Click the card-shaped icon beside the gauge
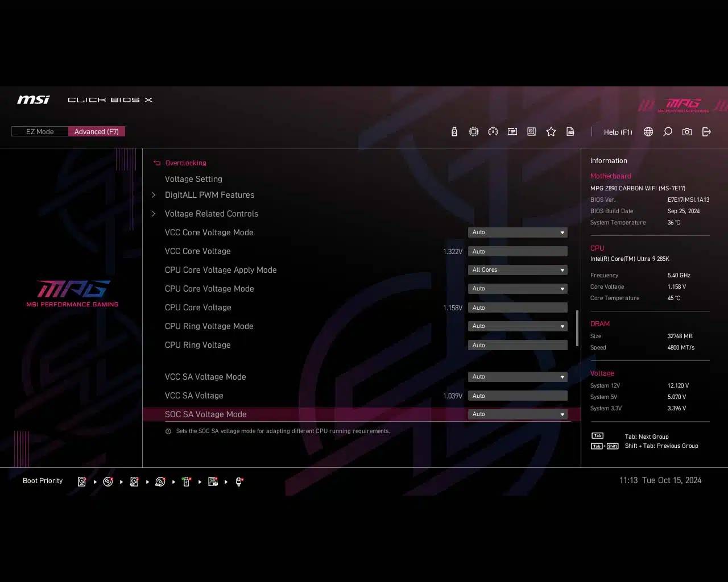Screen dimensions: 728x582 [x=512, y=132]
